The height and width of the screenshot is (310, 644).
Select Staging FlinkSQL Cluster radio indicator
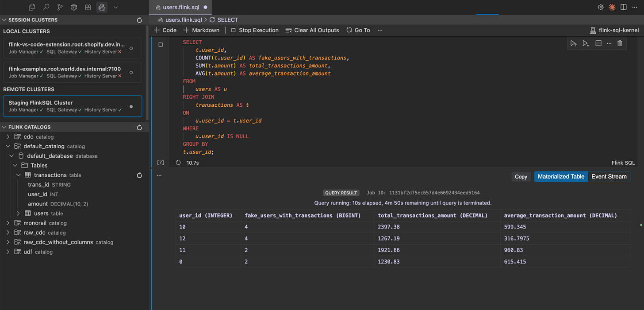(131, 107)
